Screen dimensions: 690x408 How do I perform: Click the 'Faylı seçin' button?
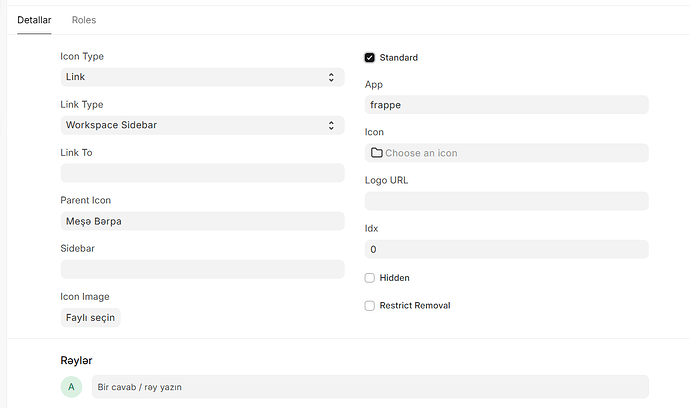[x=91, y=318]
